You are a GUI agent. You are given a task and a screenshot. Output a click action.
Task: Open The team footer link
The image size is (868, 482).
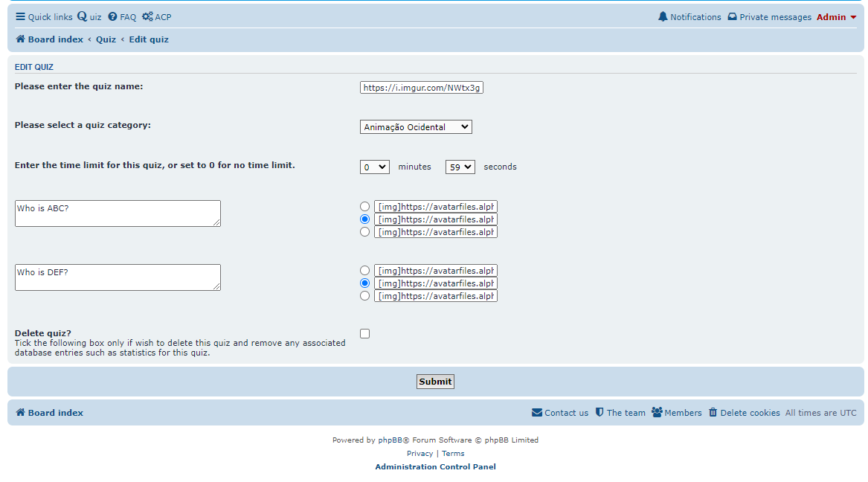point(620,413)
